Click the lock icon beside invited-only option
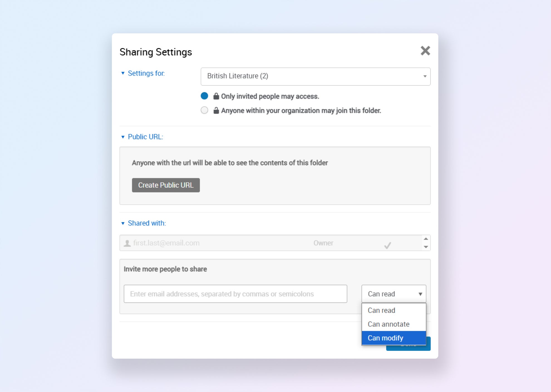The image size is (551, 392). click(x=216, y=96)
